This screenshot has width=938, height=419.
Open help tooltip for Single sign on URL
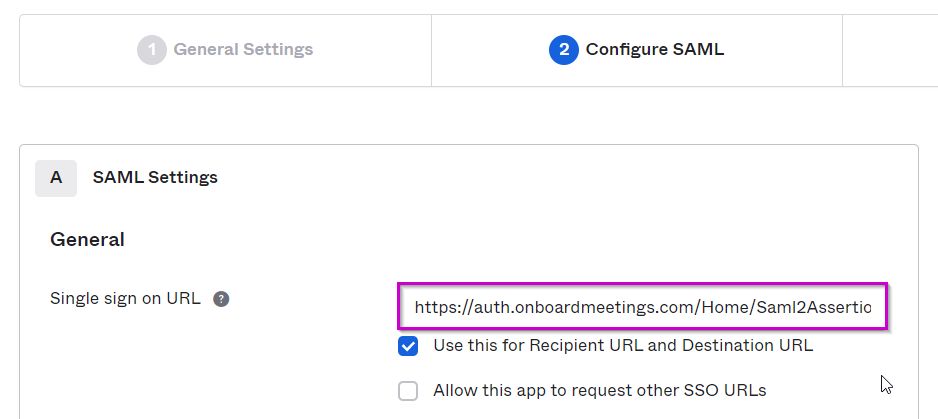point(221,299)
